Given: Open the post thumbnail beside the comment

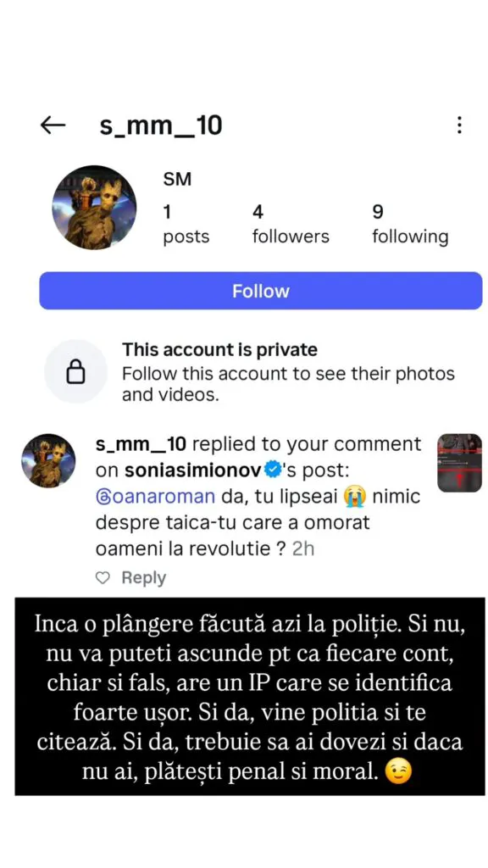Looking at the screenshot, I should pyautogui.click(x=459, y=462).
